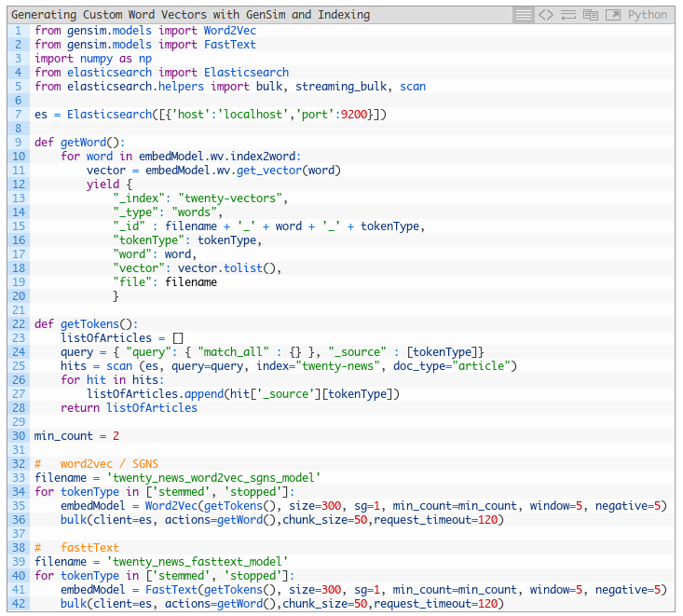This screenshot has height=616, width=683.
Task: Click line number 42 in gutter
Action: [18, 604]
